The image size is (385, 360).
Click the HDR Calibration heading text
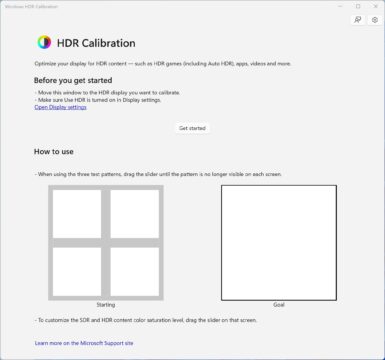point(96,43)
